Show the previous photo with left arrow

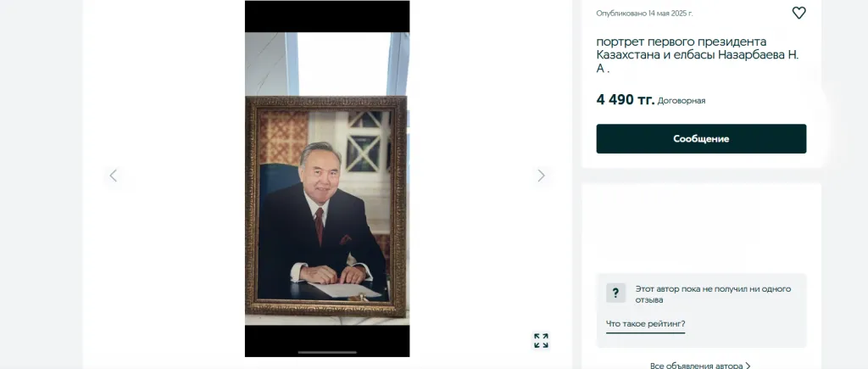click(114, 176)
